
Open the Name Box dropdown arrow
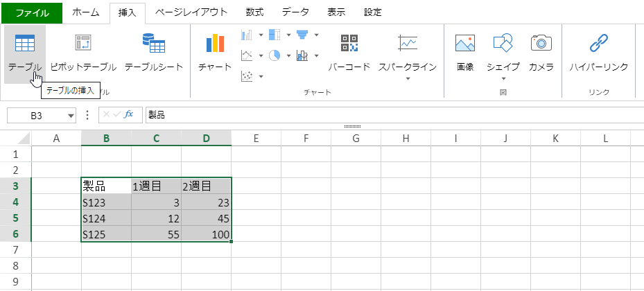71,116
